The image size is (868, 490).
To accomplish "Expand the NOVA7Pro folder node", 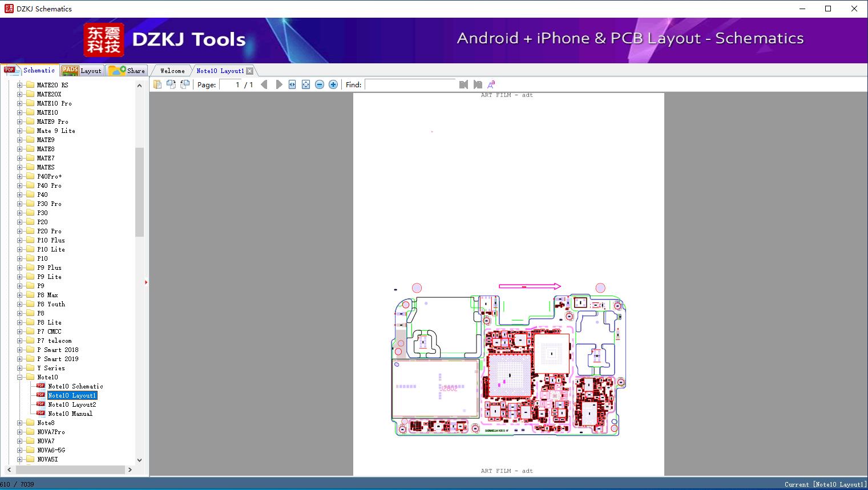I will [x=20, y=432].
